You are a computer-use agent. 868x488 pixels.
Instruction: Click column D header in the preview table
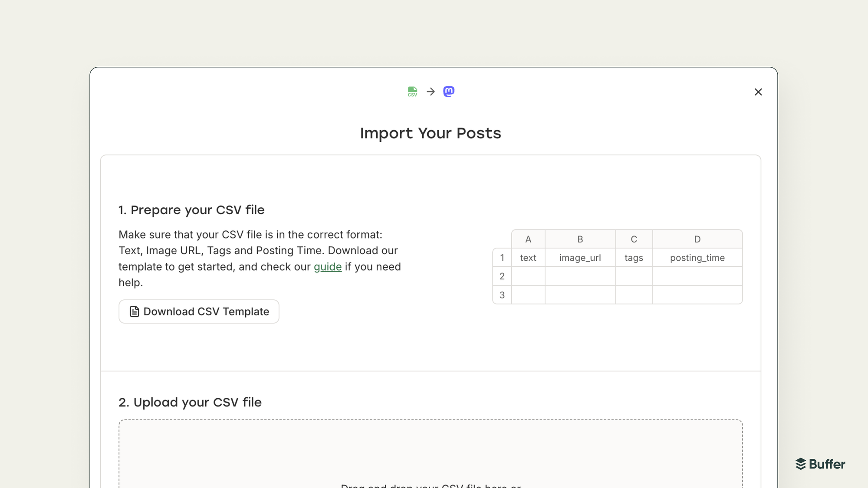point(697,239)
